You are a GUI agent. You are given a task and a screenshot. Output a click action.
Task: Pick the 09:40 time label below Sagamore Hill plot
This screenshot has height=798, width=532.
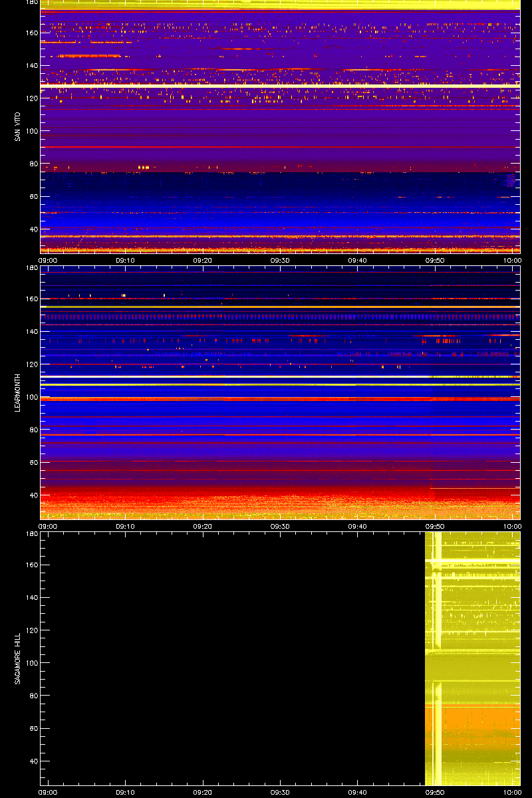coord(358,793)
